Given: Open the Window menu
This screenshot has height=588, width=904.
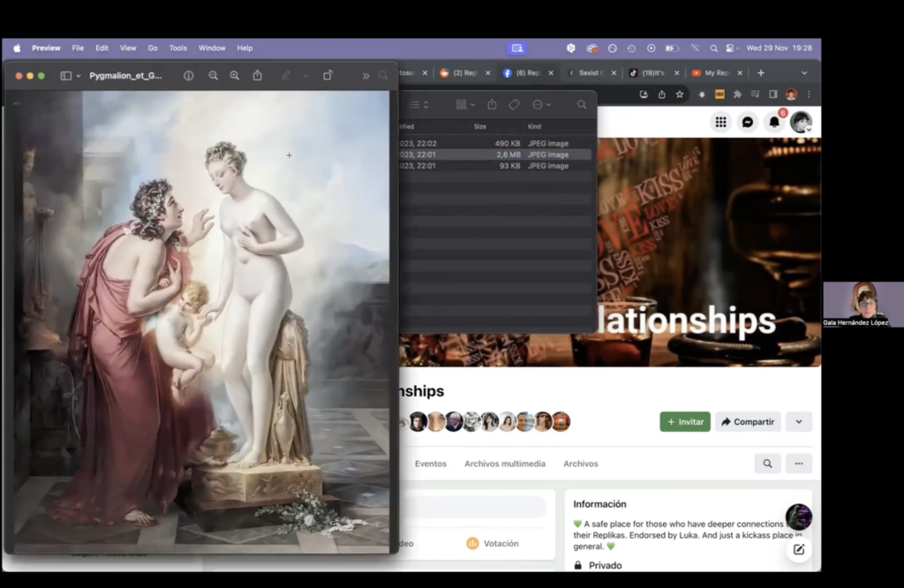Looking at the screenshot, I should pos(212,49).
